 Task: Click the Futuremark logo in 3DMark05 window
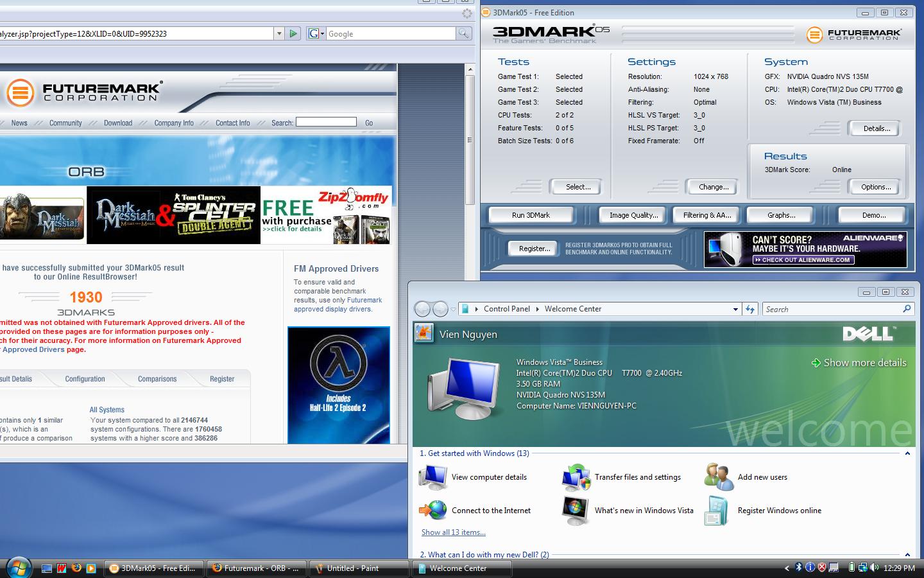point(854,34)
